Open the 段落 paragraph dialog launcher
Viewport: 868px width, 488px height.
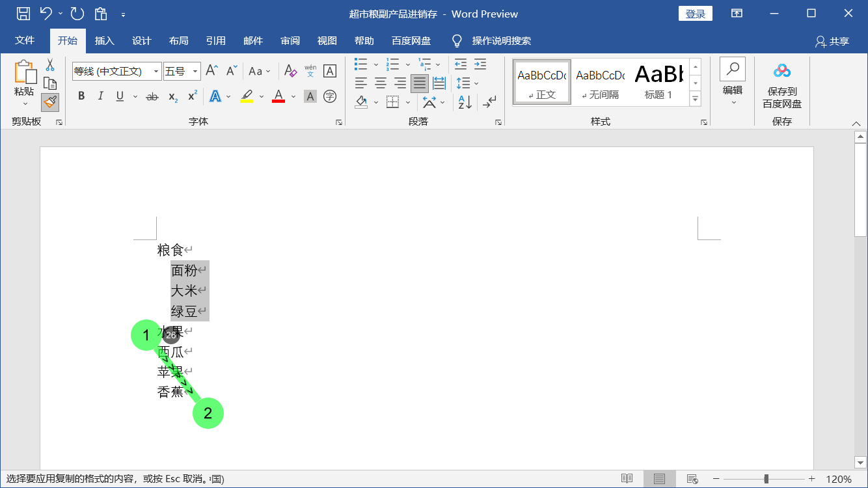tap(498, 122)
